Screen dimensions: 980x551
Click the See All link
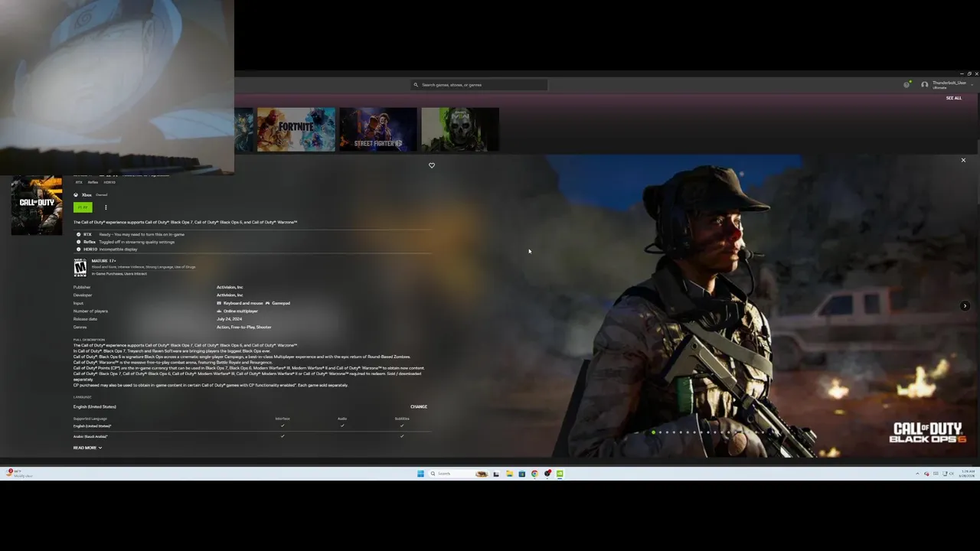coord(953,98)
